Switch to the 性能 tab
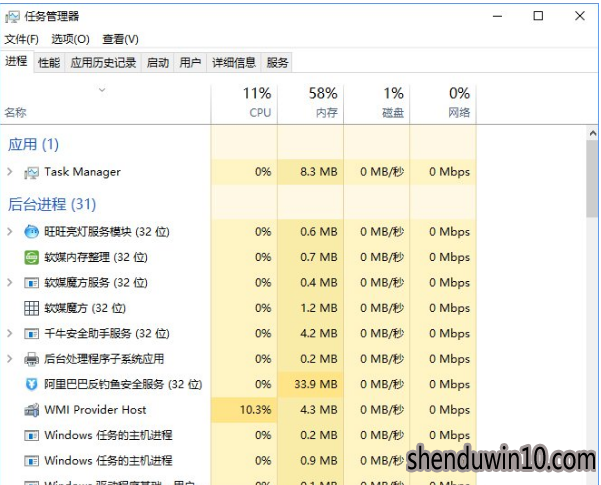The width and height of the screenshot is (601, 485). pyautogui.click(x=49, y=62)
